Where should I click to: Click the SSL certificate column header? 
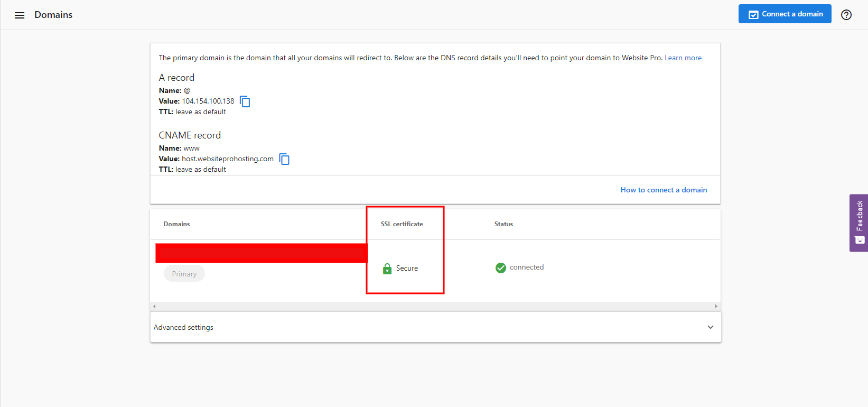(x=402, y=224)
